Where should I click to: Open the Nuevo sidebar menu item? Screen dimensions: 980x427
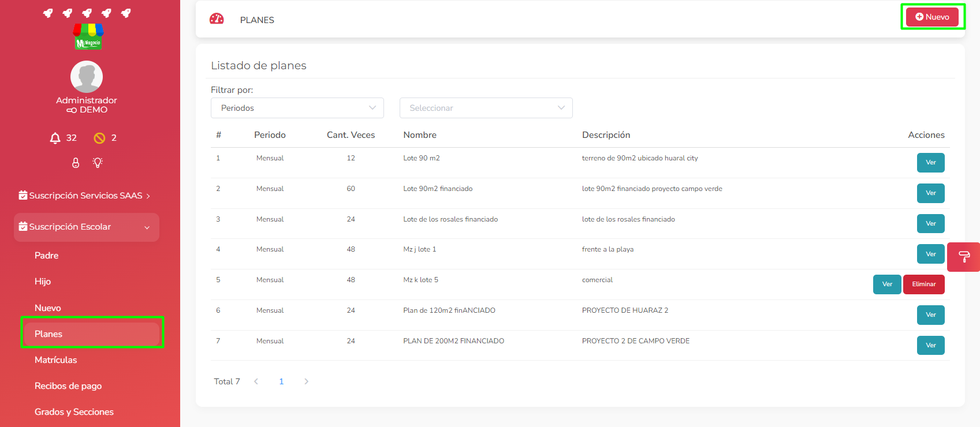[x=47, y=308]
